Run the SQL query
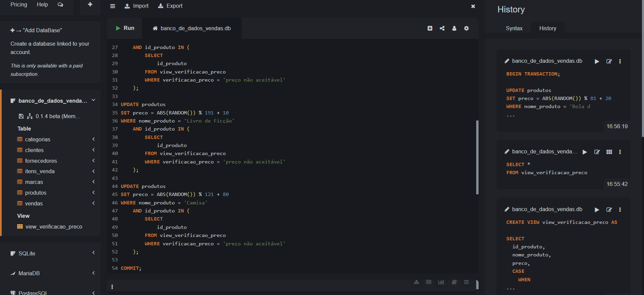The height and width of the screenshot is (295, 644). click(125, 28)
